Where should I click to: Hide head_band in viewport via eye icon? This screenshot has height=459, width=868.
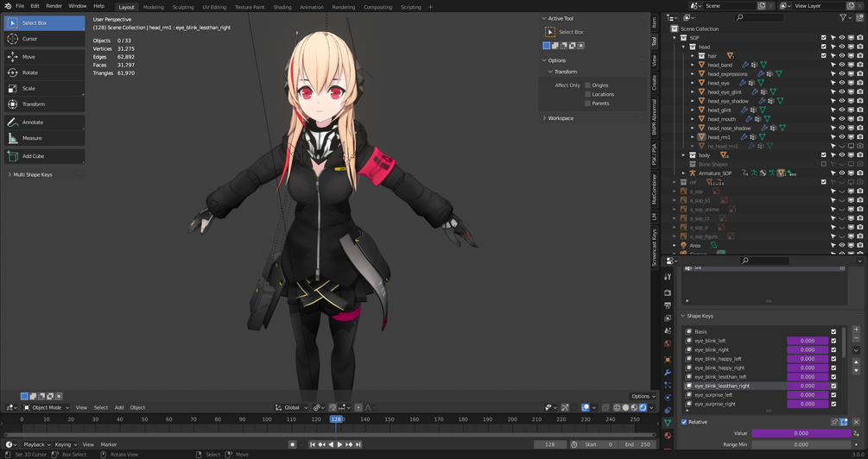[x=842, y=65]
